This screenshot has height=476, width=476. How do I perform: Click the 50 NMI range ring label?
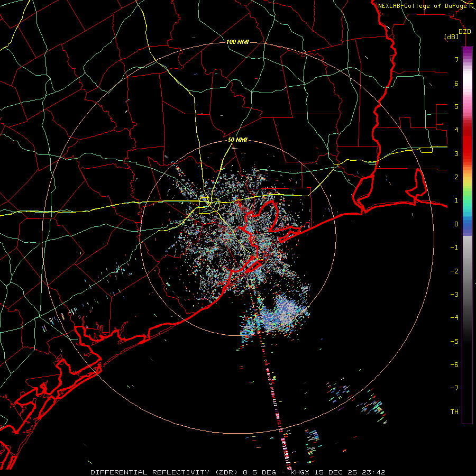pos(237,140)
